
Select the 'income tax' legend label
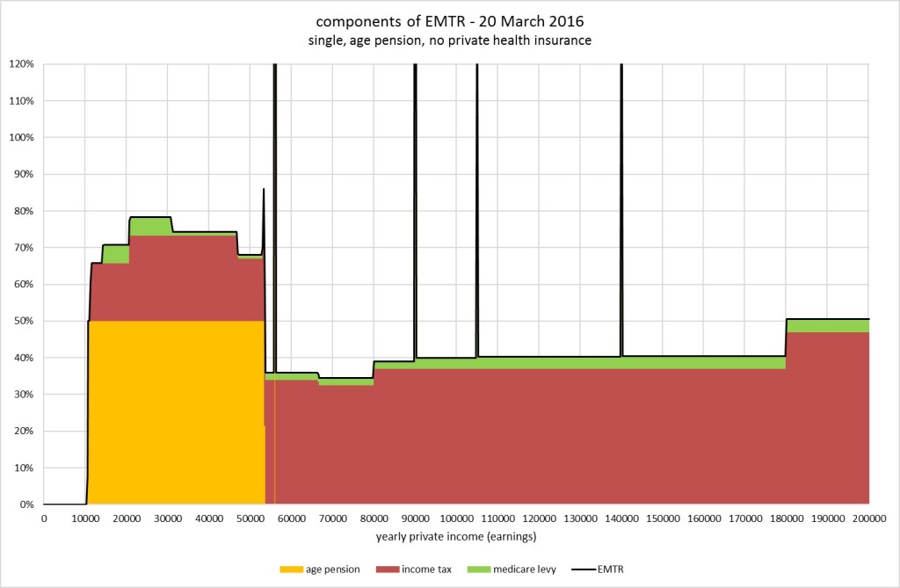429,569
